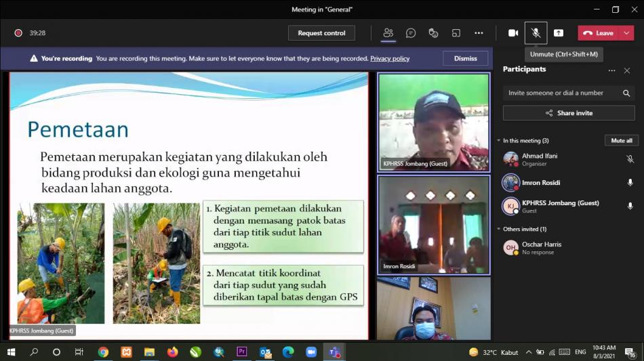Select invited person Oschar Harris
The width and height of the screenshot is (644, 361).
pos(569,247)
